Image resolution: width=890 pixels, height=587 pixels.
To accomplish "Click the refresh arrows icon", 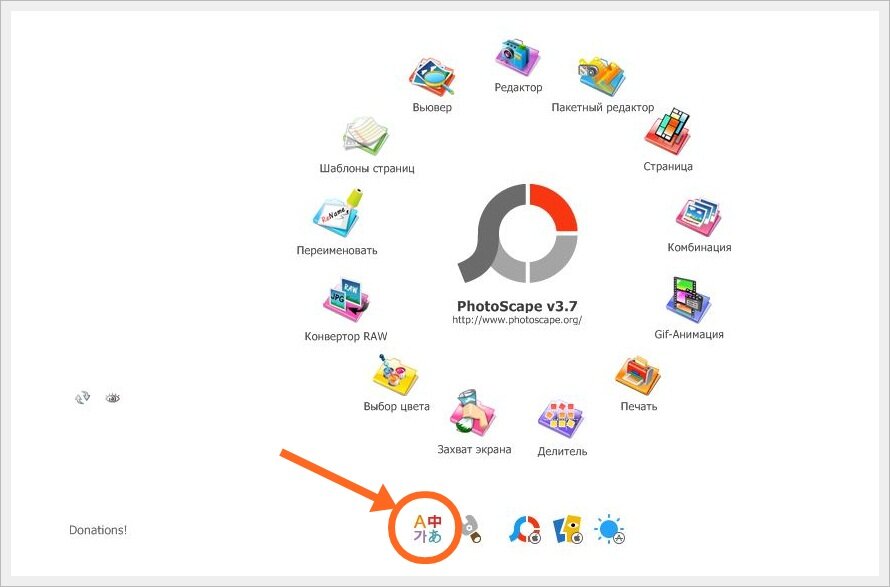I will click(82, 398).
